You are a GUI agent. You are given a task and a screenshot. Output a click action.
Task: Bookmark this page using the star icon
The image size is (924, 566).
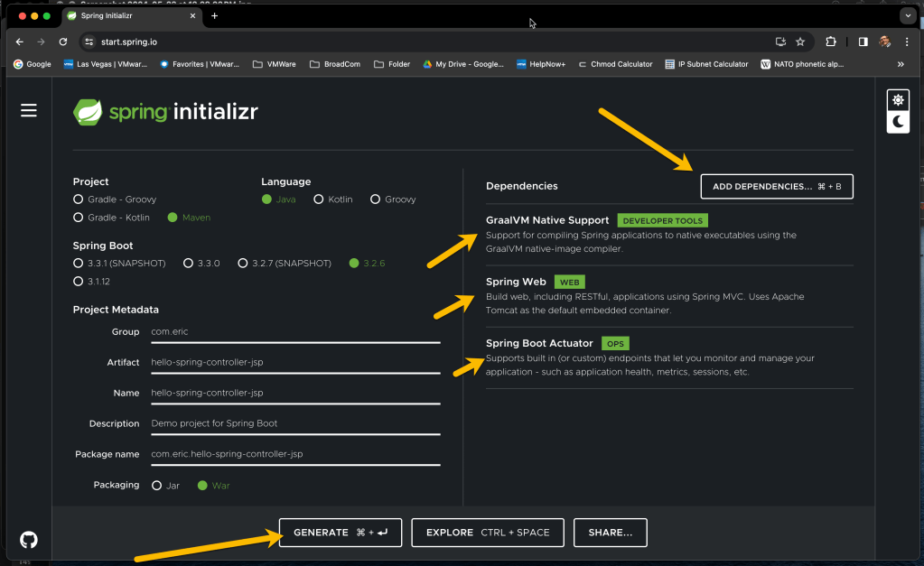point(800,42)
